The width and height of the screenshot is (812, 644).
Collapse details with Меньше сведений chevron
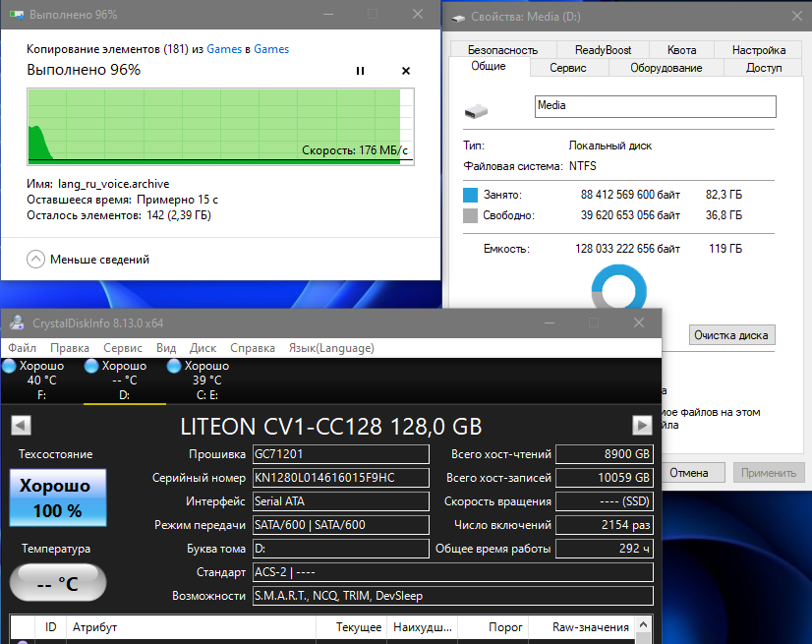(x=35, y=259)
